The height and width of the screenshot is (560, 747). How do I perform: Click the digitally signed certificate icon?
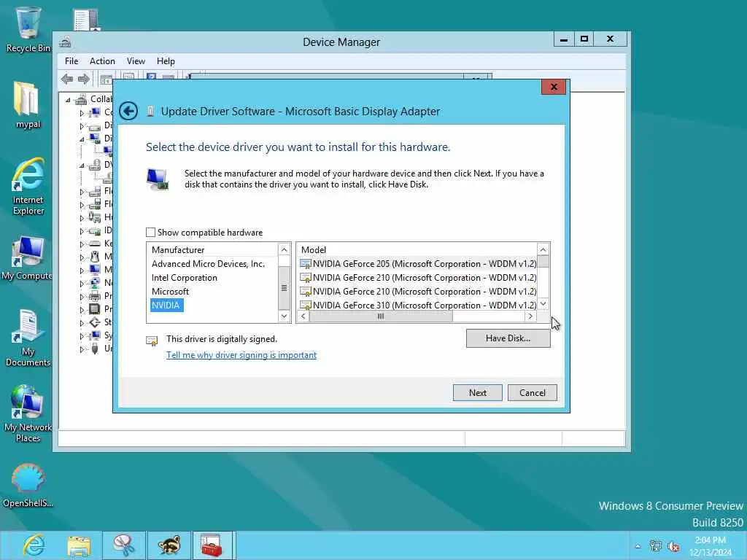152,341
